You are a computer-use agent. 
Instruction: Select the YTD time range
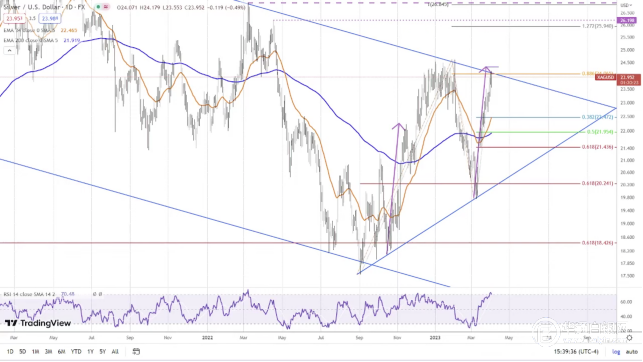click(76, 352)
